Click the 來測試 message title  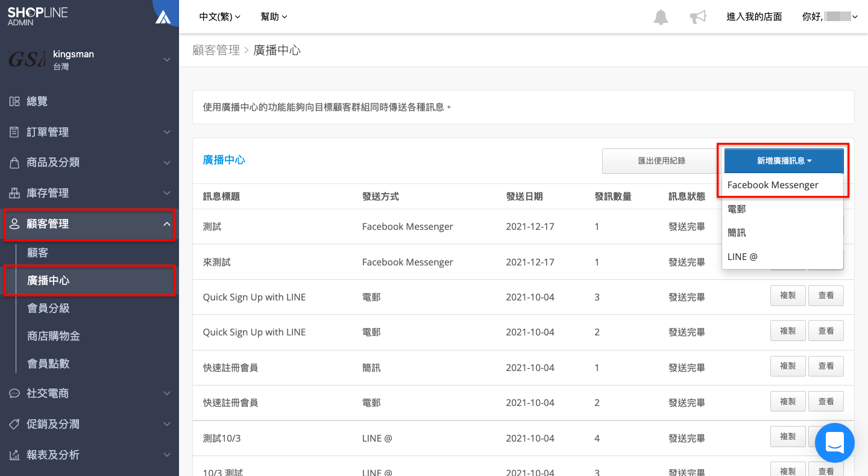click(x=217, y=262)
